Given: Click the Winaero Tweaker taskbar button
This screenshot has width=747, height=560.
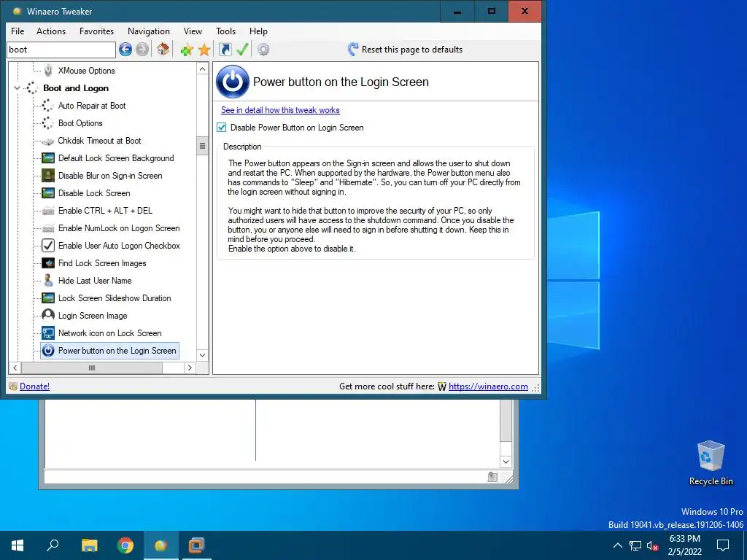Looking at the screenshot, I should pos(161,545).
